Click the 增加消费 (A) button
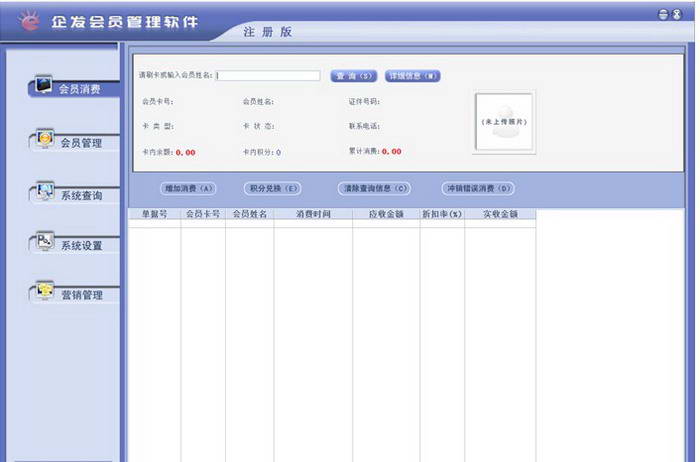Screen dimensions: 700x462 coord(188,188)
